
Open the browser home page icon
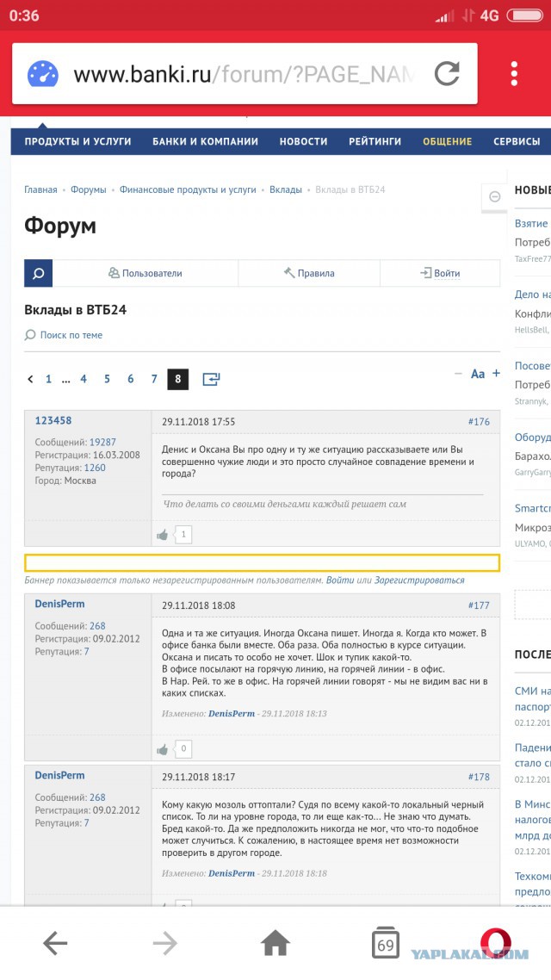(275, 942)
